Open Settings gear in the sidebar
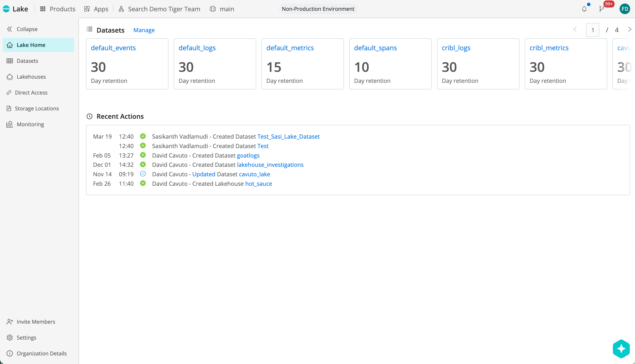Image resolution: width=635 pixels, height=364 pixels. coord(22,338)
